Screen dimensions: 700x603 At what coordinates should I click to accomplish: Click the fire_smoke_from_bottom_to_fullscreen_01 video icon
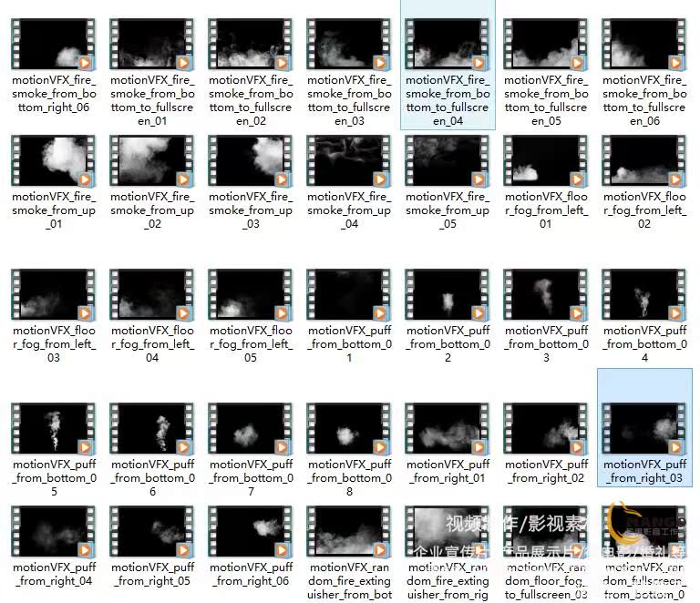151,45
